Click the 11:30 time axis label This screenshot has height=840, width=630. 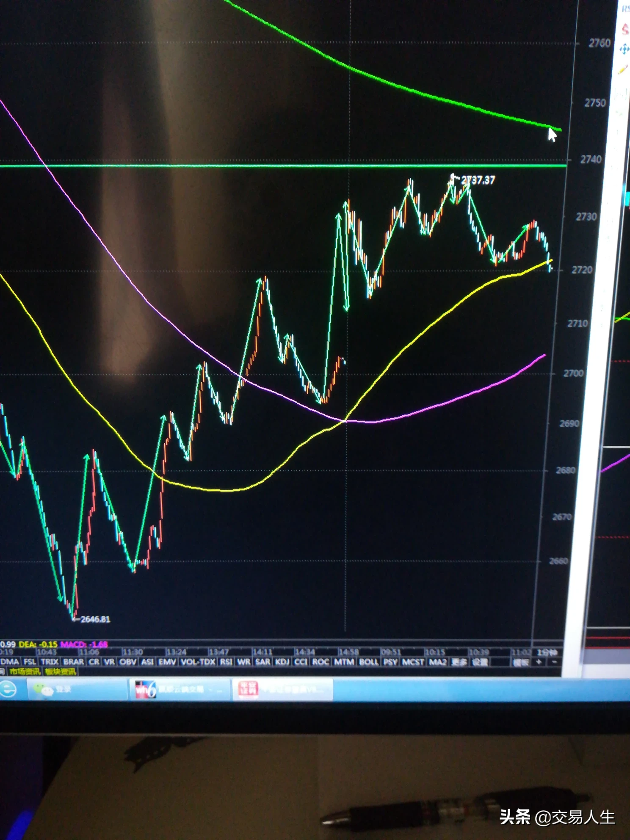133,652
